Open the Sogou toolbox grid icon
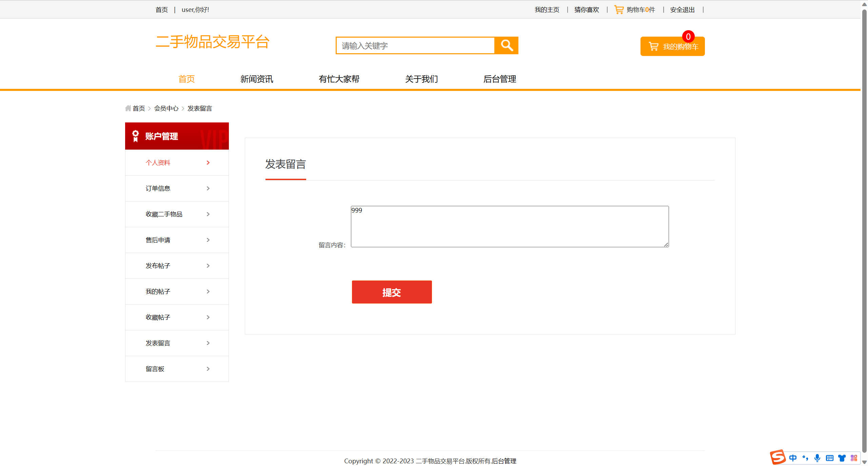Viewport: 868px width, 466px height. (x=854, y=458)
